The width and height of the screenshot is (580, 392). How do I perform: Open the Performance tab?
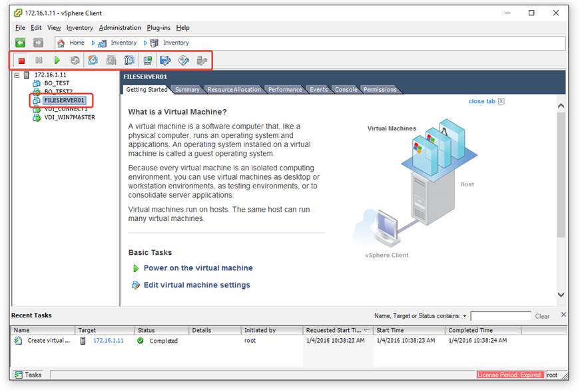click(x=285, y=89)
